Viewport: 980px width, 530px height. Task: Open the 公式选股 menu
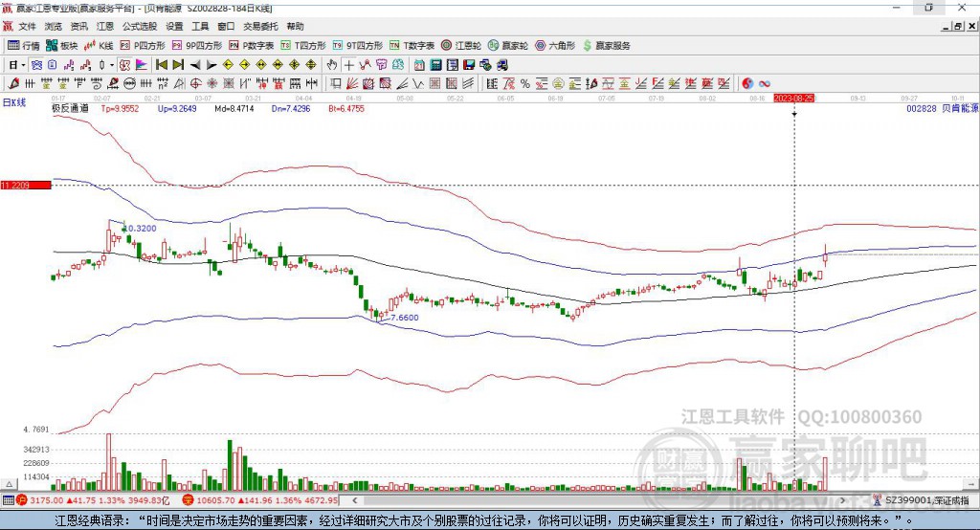tap(140, 26)
